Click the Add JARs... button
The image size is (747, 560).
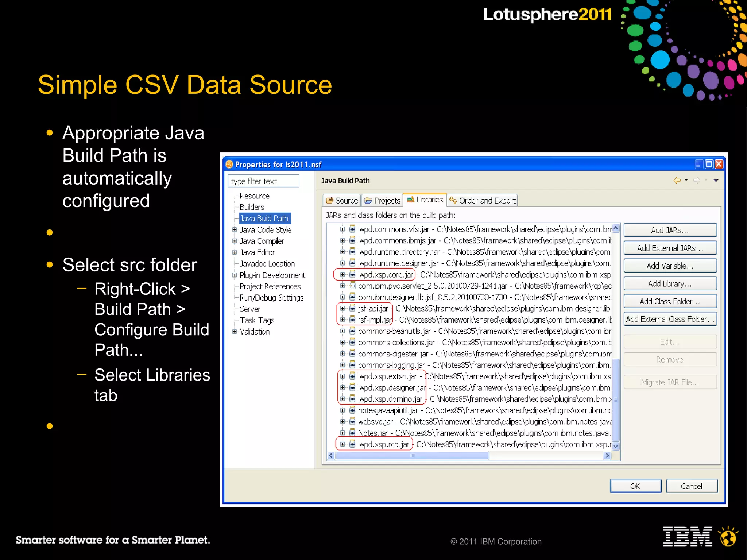pyautogui.click(x=670, y=230)
